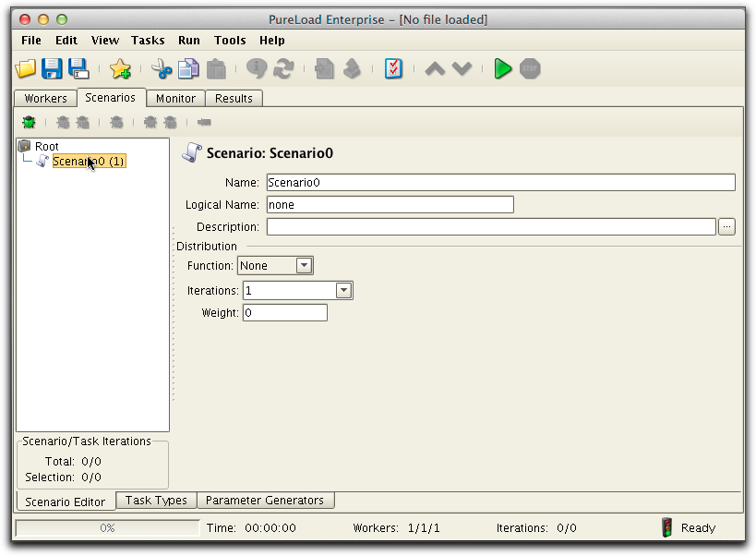Open the Tasks menu

coord(148,40)
